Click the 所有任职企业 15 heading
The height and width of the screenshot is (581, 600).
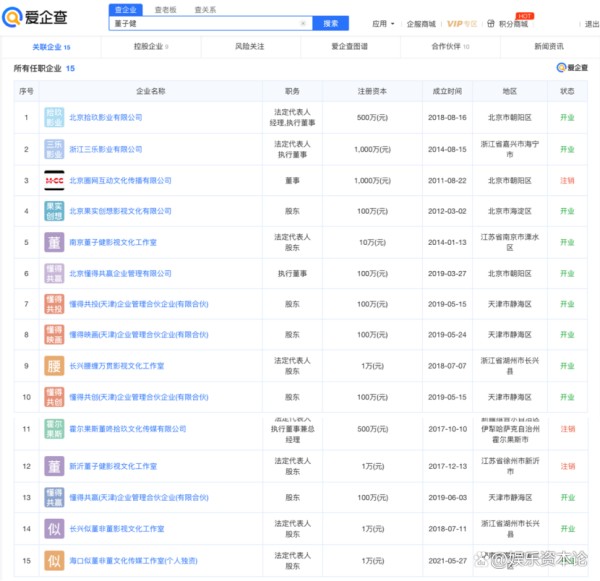point(44,69)
